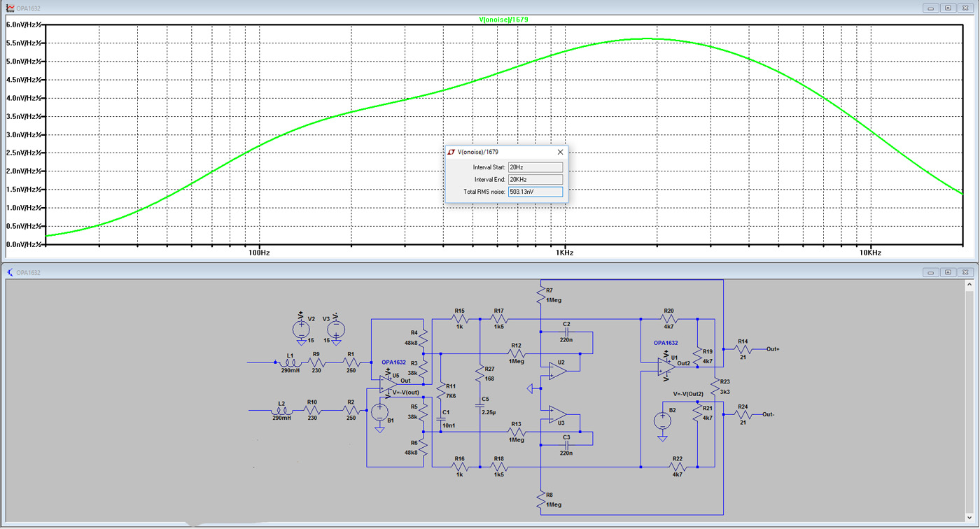This screenshot has height=529, width=980.
Task: Select capacitor C5 2.25µ
Action: (x=479, y=406)
